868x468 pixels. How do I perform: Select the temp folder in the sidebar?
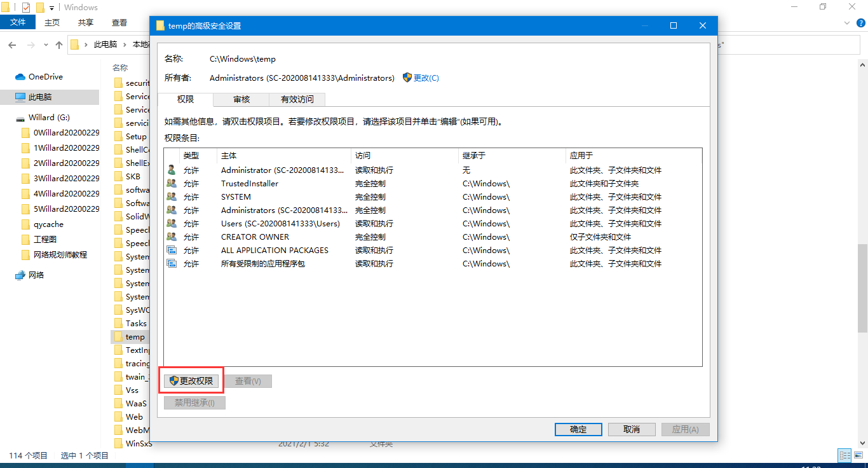[x=135, y=336]
